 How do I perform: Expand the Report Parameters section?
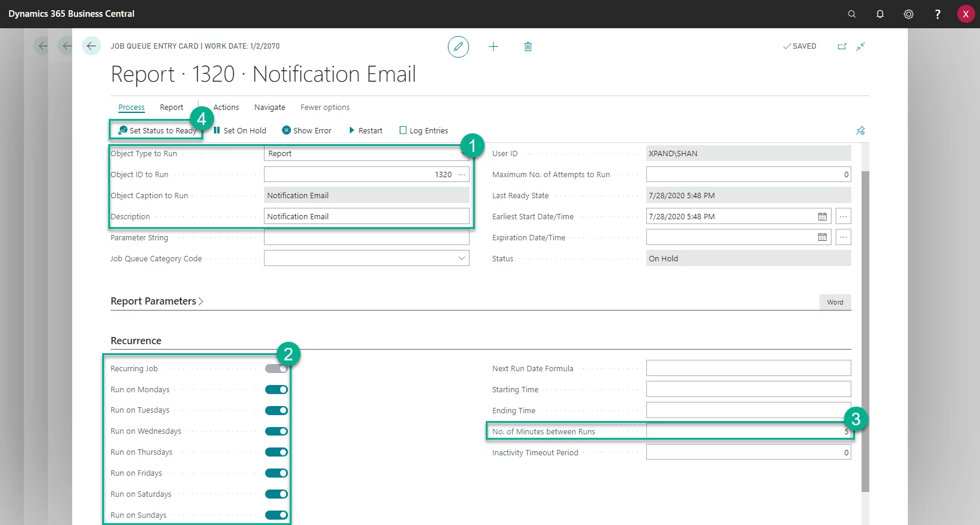click(x=156, y=301)
